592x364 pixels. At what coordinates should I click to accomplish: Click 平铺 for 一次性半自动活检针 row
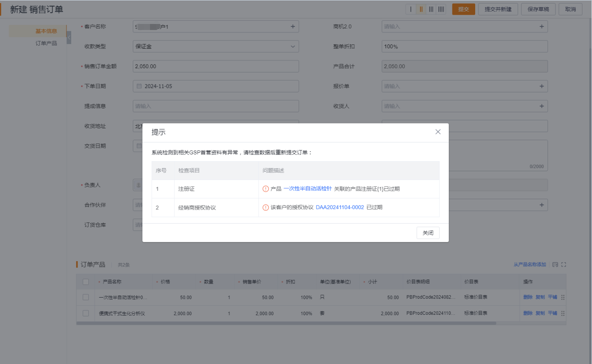(x=552, y=297)
